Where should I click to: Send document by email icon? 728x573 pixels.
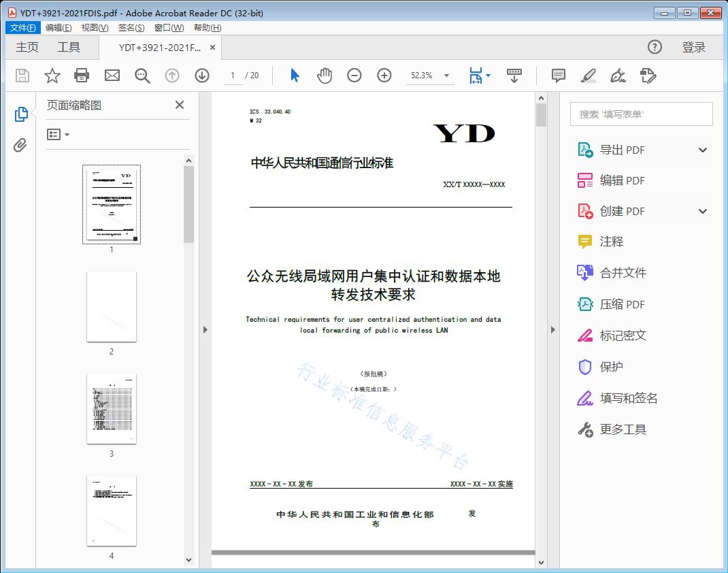pos(112,76)
